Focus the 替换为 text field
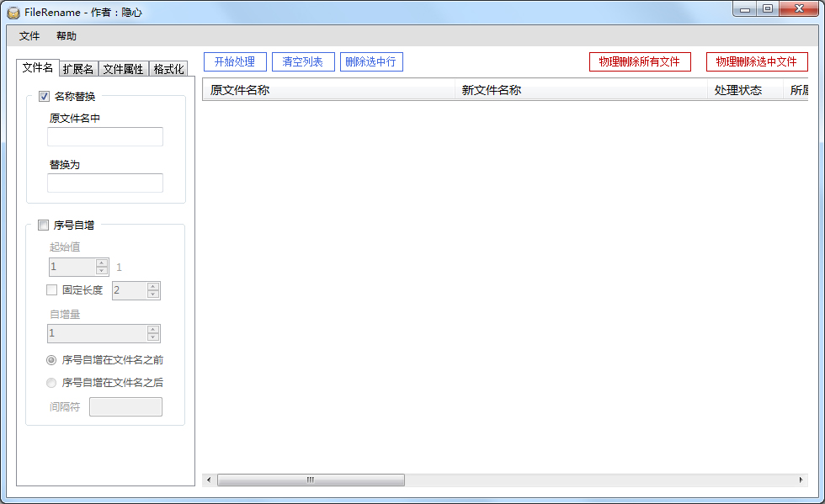825x504 pixels. pos(105,183)
